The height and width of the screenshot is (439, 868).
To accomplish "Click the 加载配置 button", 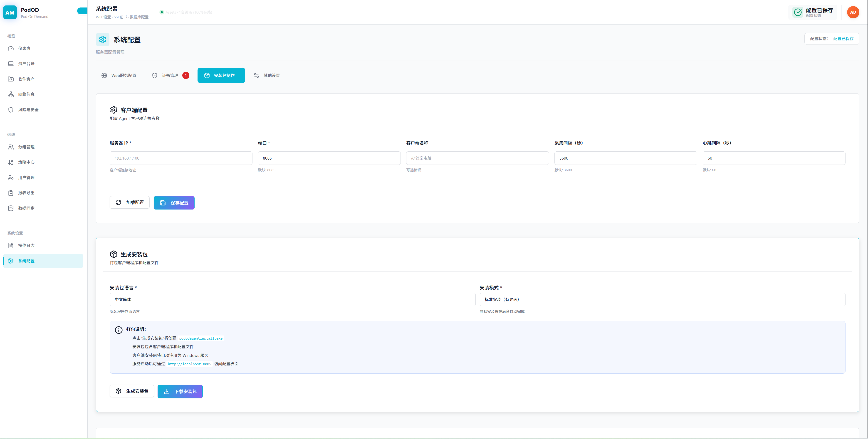I will pos(129,202).
